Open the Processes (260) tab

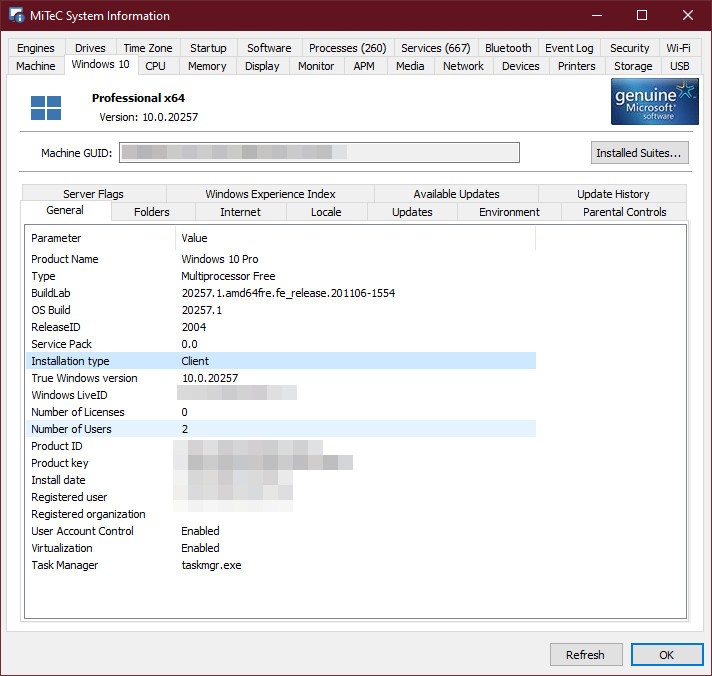347,48
